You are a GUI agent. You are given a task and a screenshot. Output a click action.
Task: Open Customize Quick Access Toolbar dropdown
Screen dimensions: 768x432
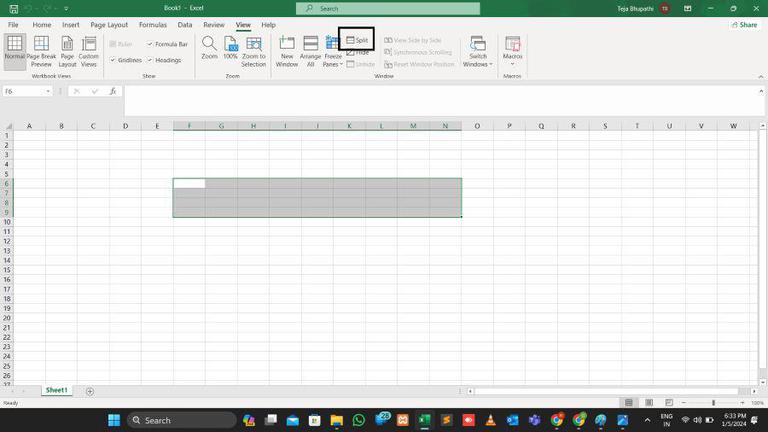point(66,8)
